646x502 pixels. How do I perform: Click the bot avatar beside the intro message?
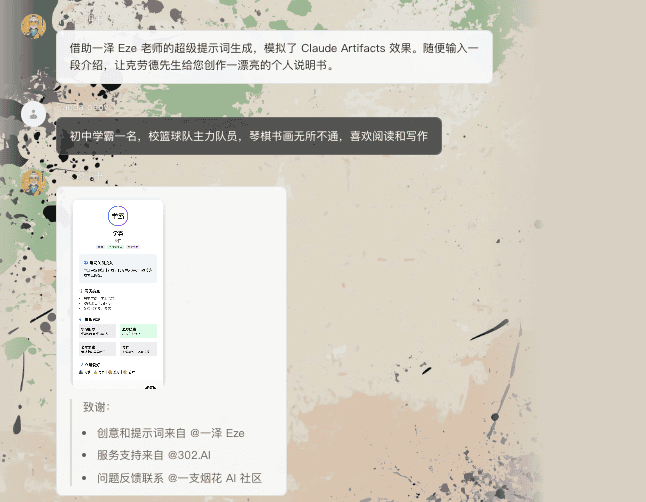pos(33,25)
